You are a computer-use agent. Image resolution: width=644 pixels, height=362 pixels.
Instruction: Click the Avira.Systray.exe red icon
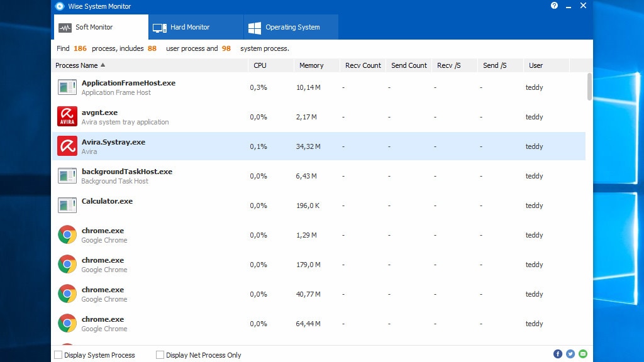pyautogui.click(x=67, y=146)
